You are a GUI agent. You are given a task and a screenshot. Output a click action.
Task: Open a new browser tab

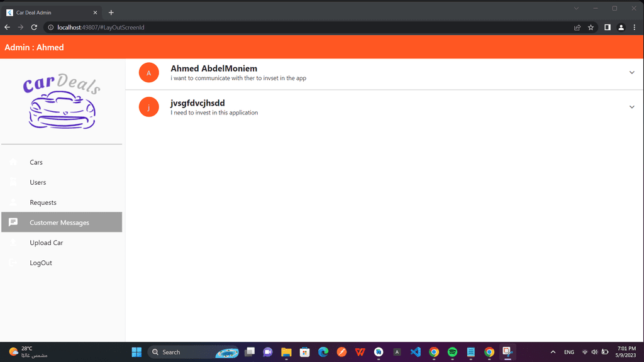coord(111,13)
